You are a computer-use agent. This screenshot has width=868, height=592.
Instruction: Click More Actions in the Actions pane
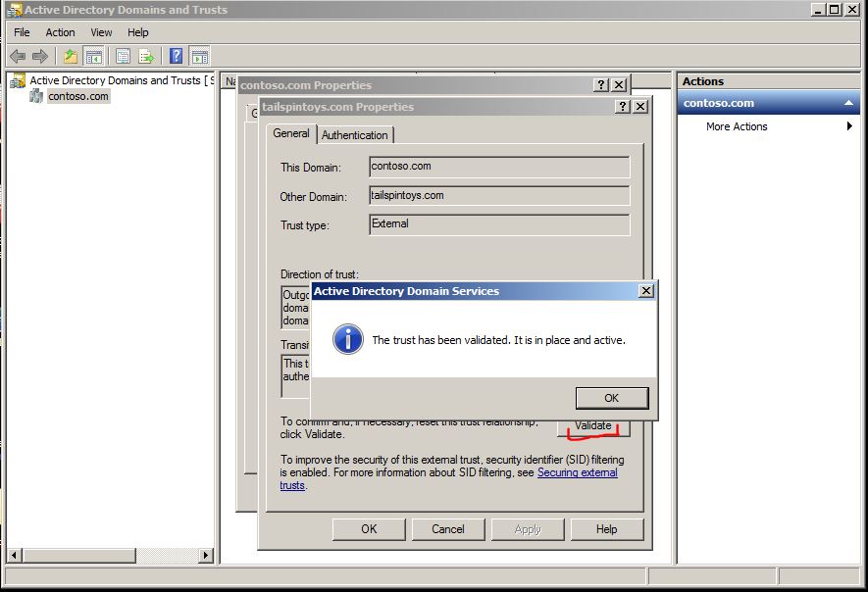(x=737, y=126)
